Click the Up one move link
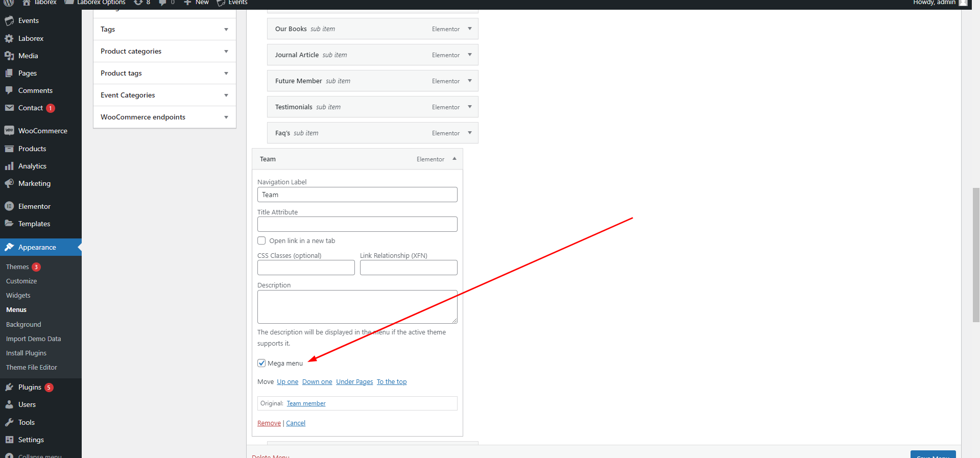Viewport: 980px width, 458px height. 288,381
